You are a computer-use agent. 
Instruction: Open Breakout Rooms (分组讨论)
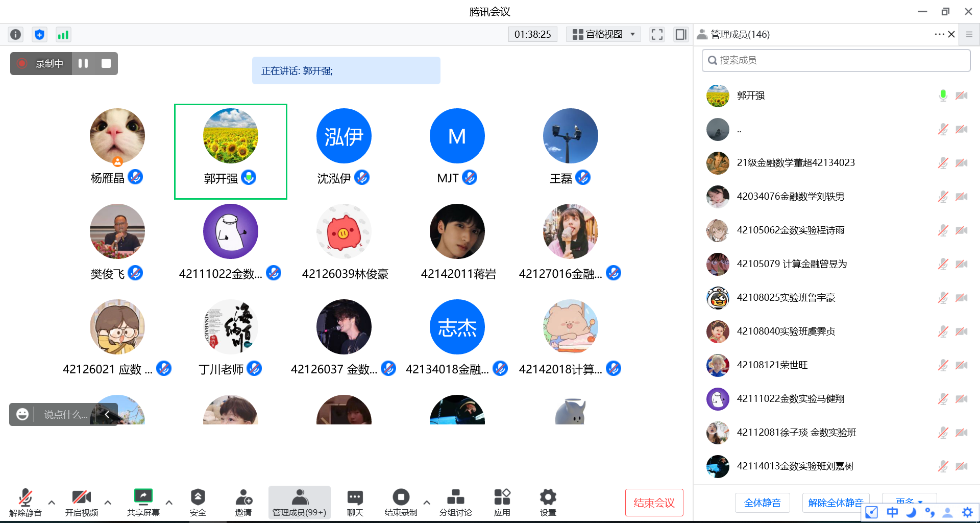click(455, 503)
